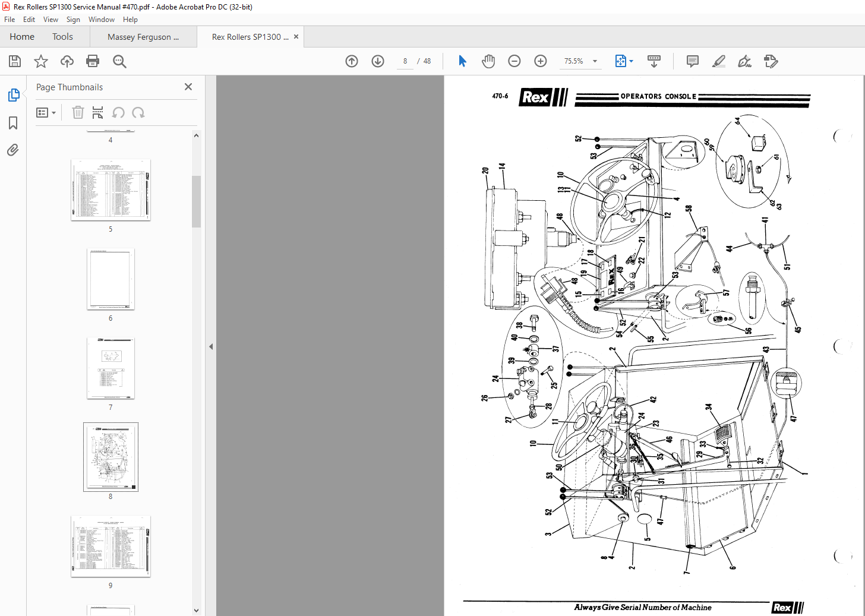Click the page number input field
This screenshot has width=865, height=616.
(x=405, y=61)
